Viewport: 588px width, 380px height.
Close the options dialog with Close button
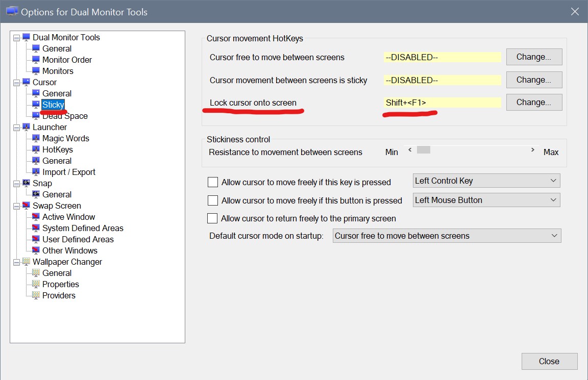[x=549, y=361]
